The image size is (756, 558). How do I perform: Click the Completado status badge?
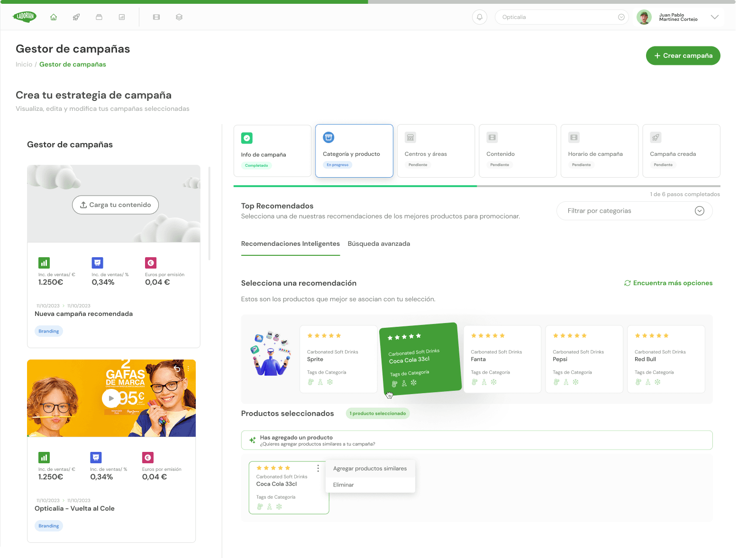tap(256, 165)
